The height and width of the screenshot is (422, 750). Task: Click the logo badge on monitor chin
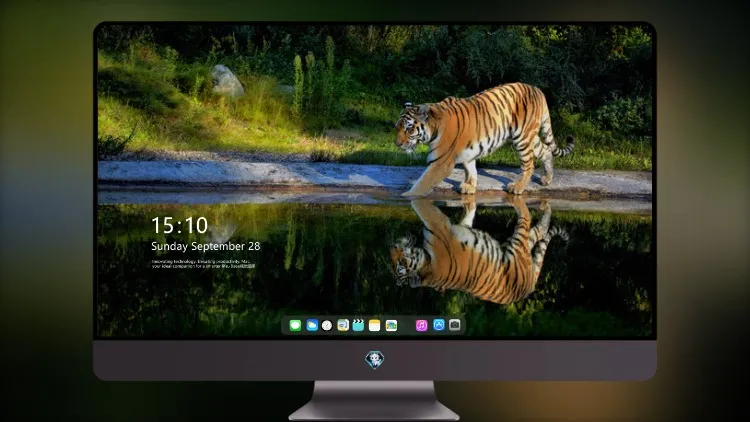(375, 360)
